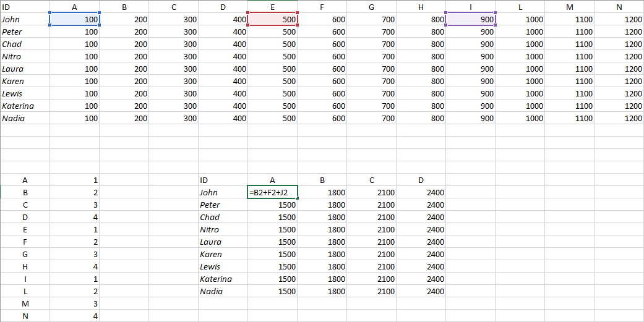Click Nadia's 500 cell in the upper table
The height and width of the screenshot is (322, 644).
coord(272,118)
